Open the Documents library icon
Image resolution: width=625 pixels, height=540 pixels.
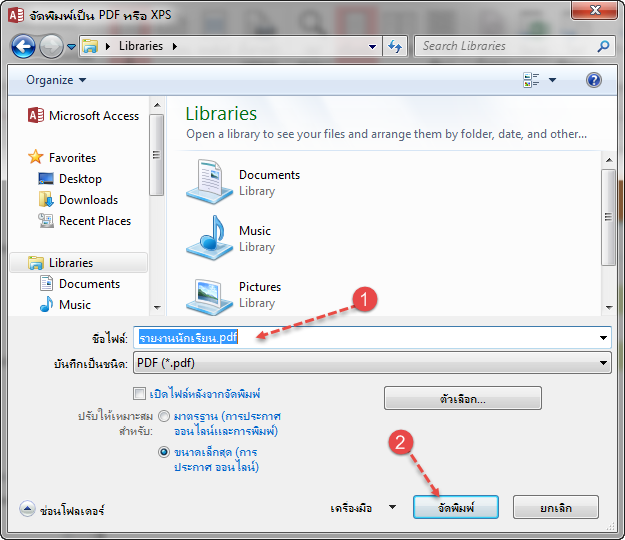[209, 182]
